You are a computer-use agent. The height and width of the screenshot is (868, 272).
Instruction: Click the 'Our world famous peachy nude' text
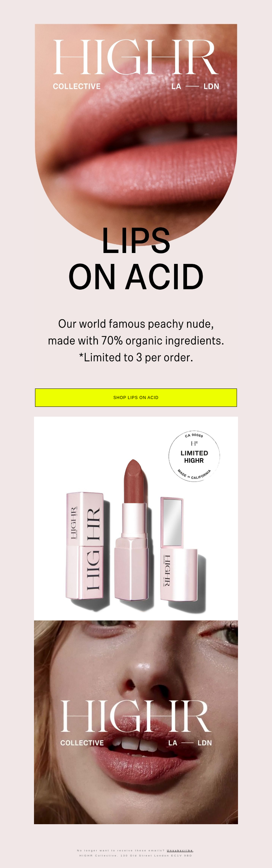click(x=136, y=324)
